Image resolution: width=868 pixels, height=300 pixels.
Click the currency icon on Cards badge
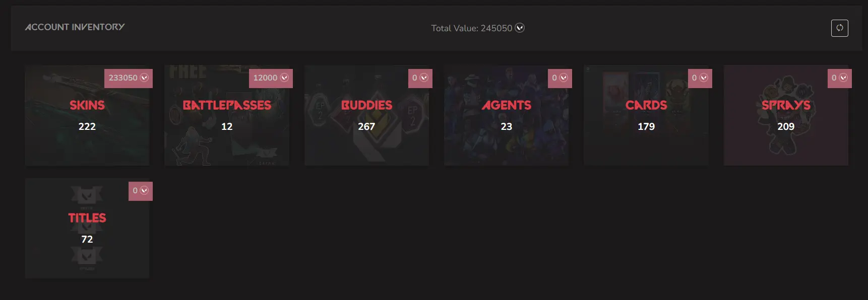704,78
